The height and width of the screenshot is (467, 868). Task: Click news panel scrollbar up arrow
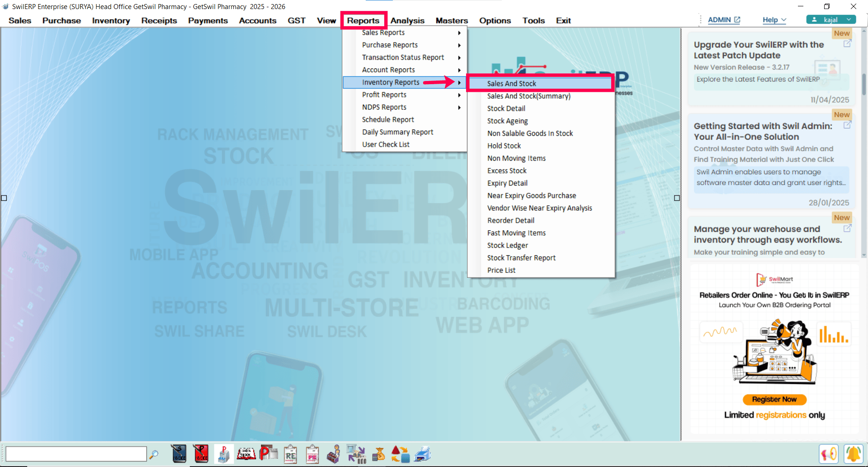coord(864,32)
